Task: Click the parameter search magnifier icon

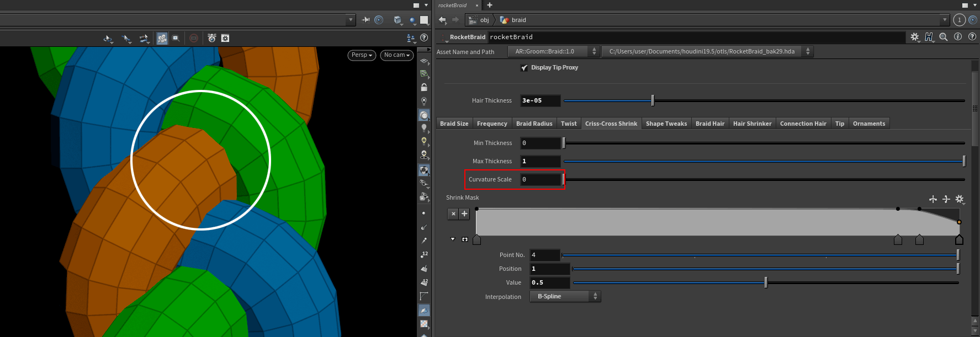Action: tap(944, 37)
